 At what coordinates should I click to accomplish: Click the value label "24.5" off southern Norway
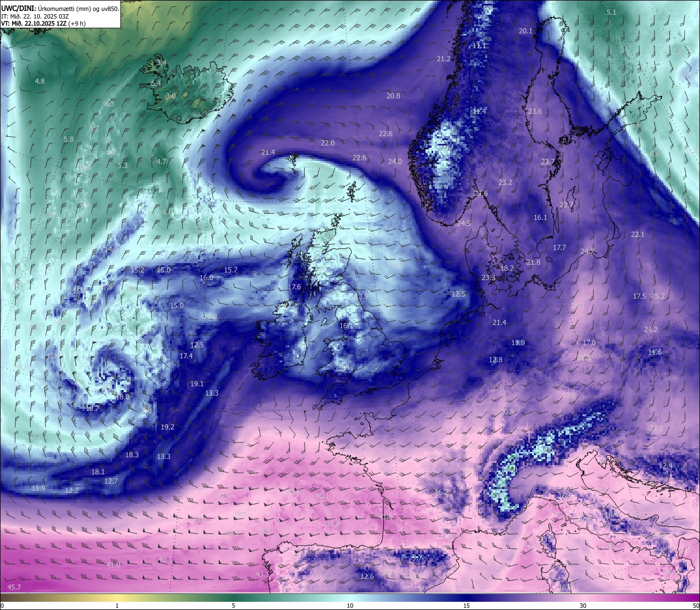coord(464,223)
